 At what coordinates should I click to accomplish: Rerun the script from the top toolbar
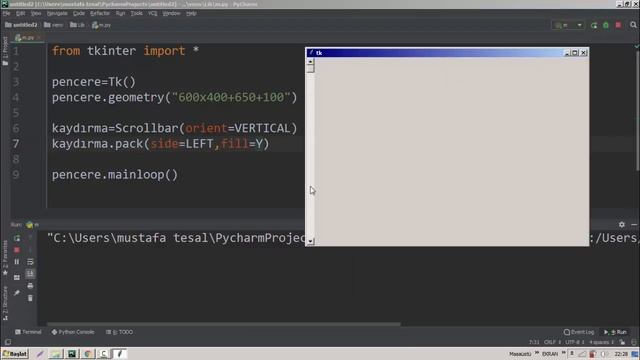click(593, 25)
